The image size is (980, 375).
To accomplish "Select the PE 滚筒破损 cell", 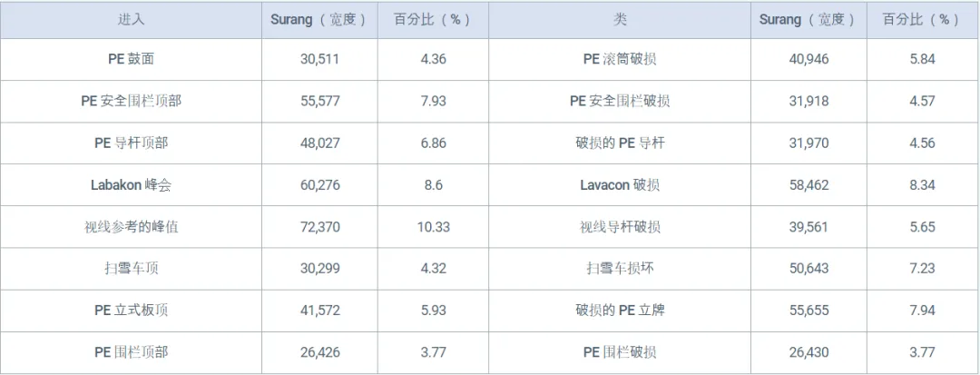I will (620, 59).
